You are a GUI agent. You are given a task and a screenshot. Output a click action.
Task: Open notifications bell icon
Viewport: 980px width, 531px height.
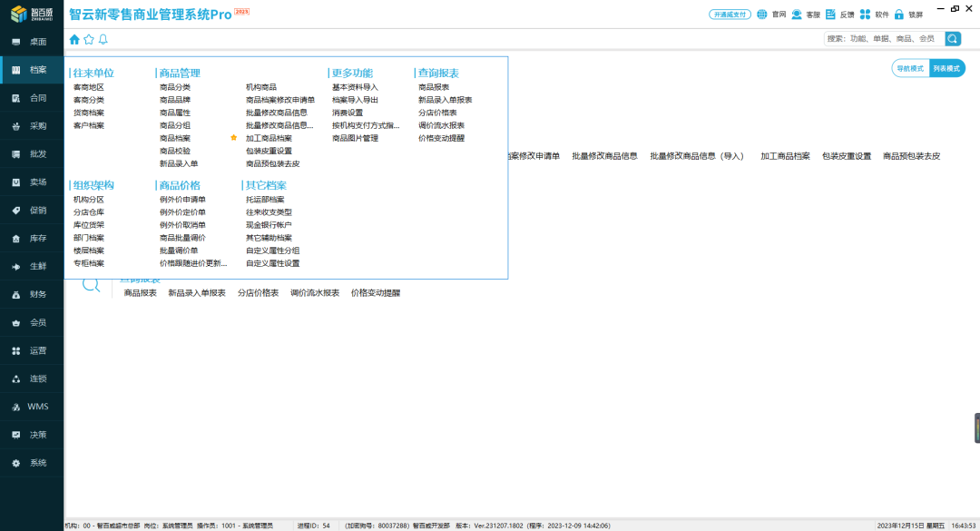tap(103, 39)
